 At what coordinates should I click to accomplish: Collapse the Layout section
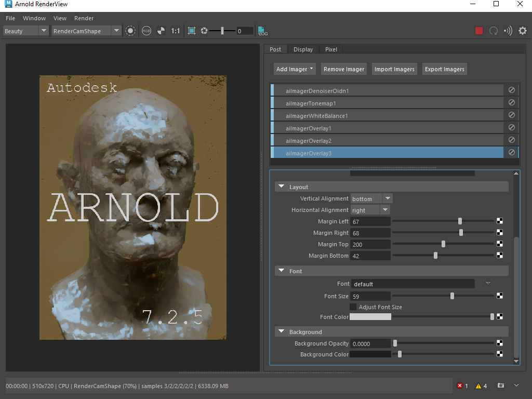tap(282, 187)
